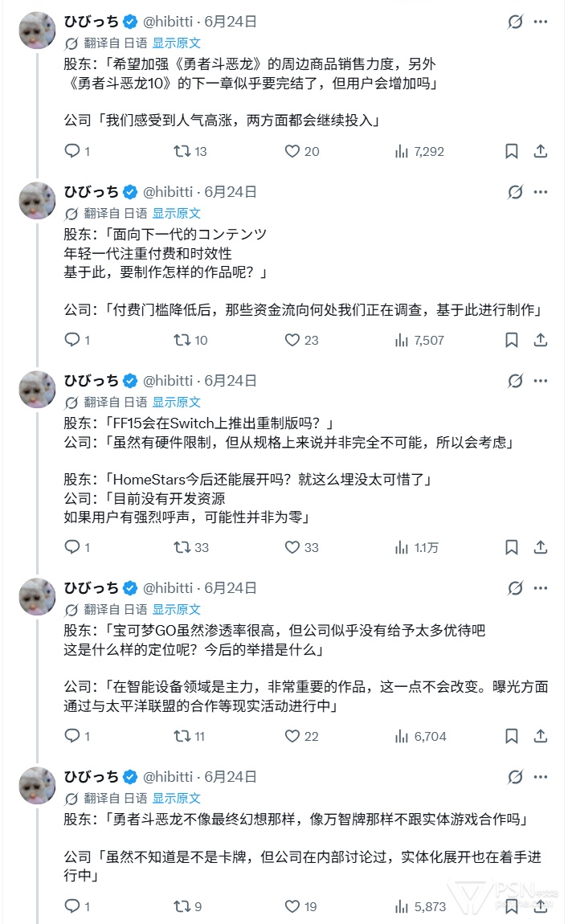This screenshot has height=924, width=568.
Task: Open Grok icon on the FF15 tweet
Action: pos(515,381)
